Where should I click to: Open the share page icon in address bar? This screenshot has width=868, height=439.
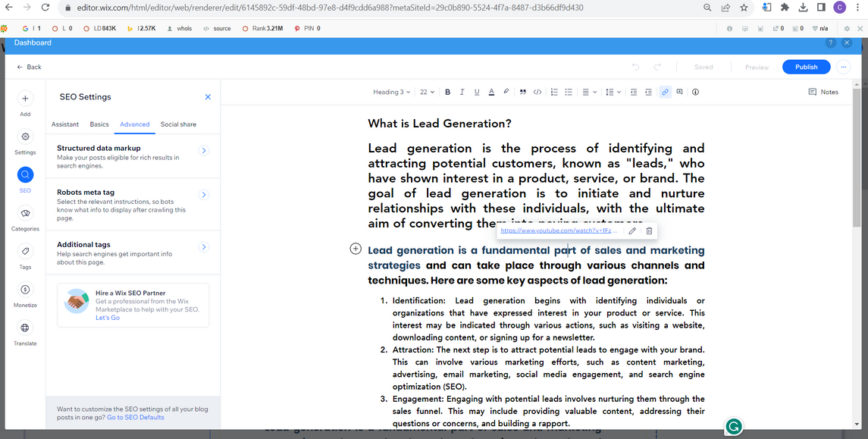pyautogui.click(x=725, y=8)
